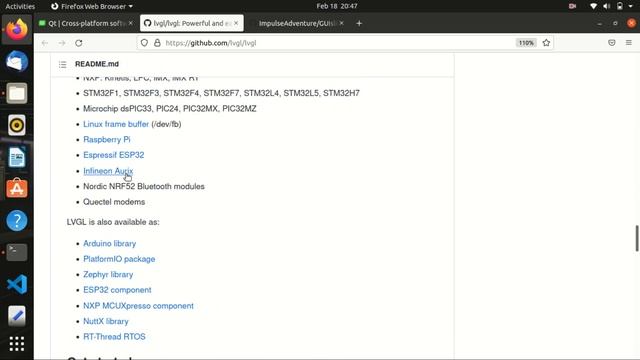The image size is (640, 360).
Task: Close the ImpulseAdventure tab
Action: (341, 23)
